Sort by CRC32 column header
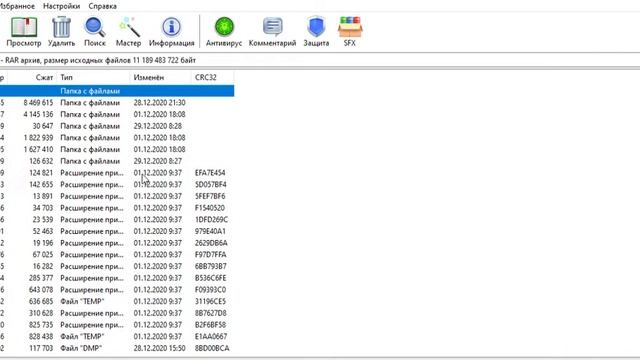 click(x=213, y=77)
